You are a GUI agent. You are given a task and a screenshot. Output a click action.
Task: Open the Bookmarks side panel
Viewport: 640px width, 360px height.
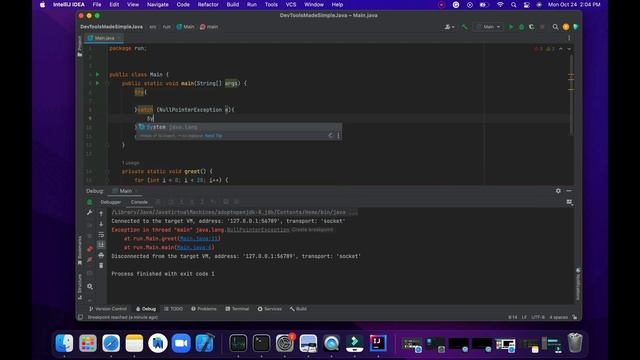80,251
